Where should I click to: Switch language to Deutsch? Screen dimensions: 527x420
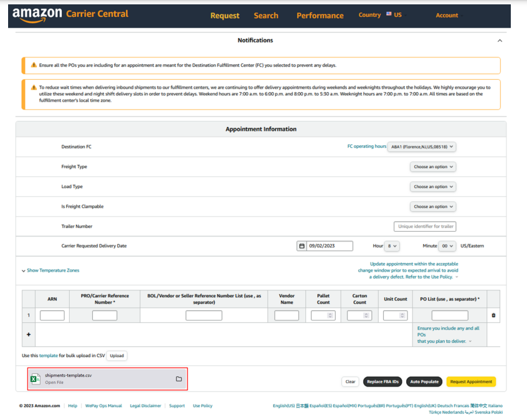[x=445, y=406]
